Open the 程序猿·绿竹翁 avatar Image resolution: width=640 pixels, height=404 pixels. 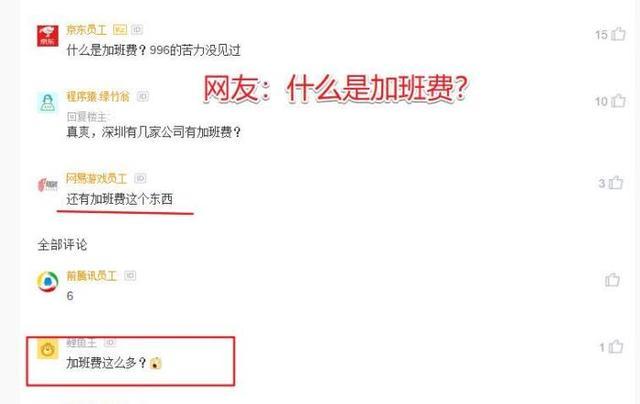click(48, 102)
